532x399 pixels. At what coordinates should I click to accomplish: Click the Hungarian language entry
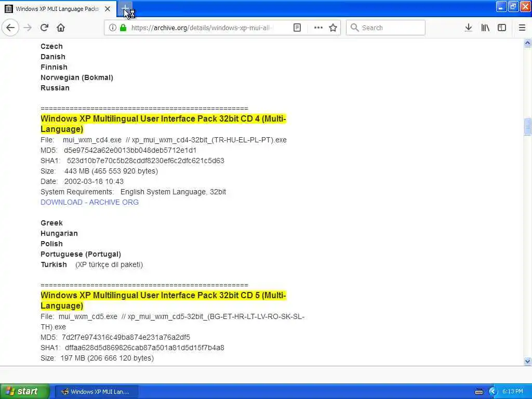point(59,233)
